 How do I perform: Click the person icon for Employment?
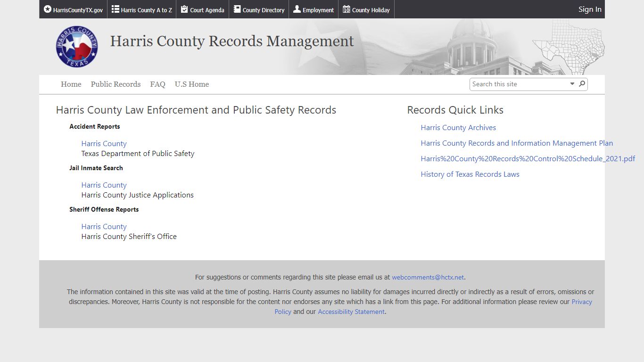point(297,9)
